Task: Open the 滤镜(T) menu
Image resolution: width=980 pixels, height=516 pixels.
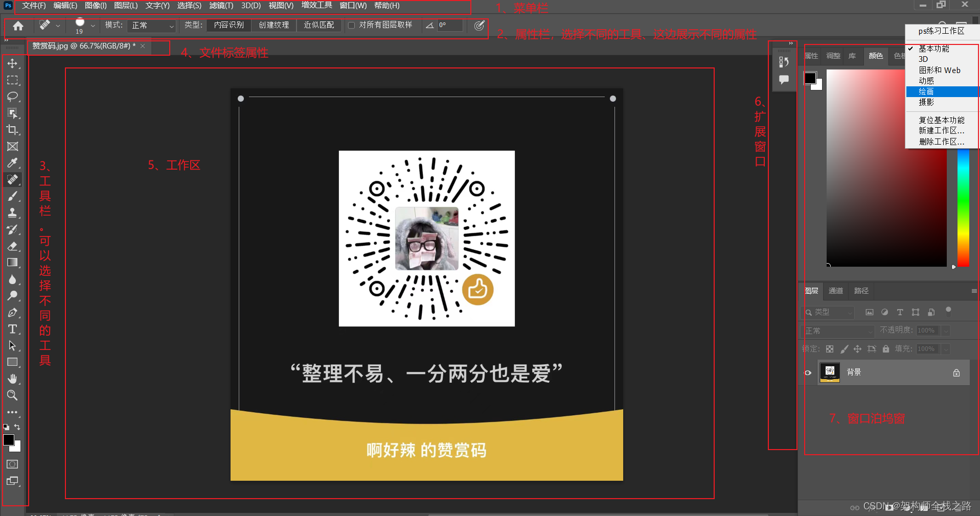Action: pyautogui.click(x=221, y=6)
